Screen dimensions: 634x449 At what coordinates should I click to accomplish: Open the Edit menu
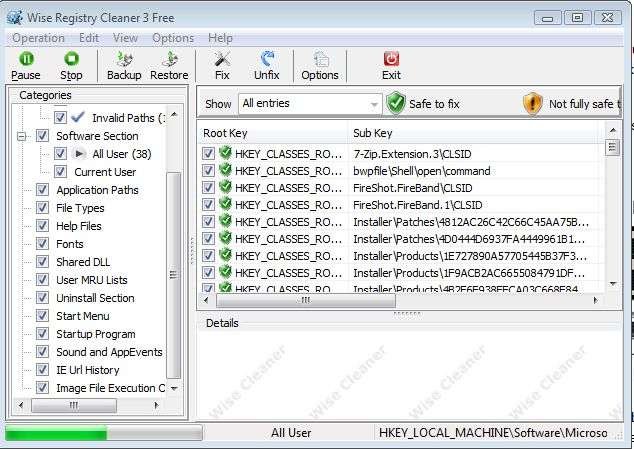click(89, 38)
